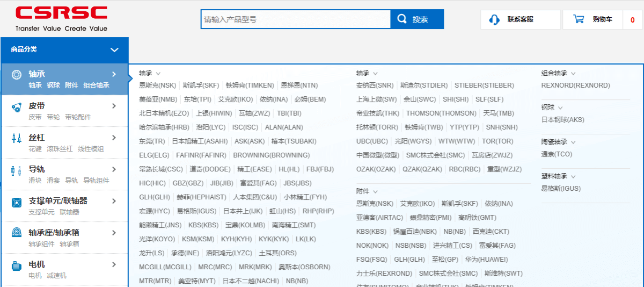Toggle the 陶瓷轴承 section chevron
Viewport: 644px width, 287px height.
click(x=573, y=142)
